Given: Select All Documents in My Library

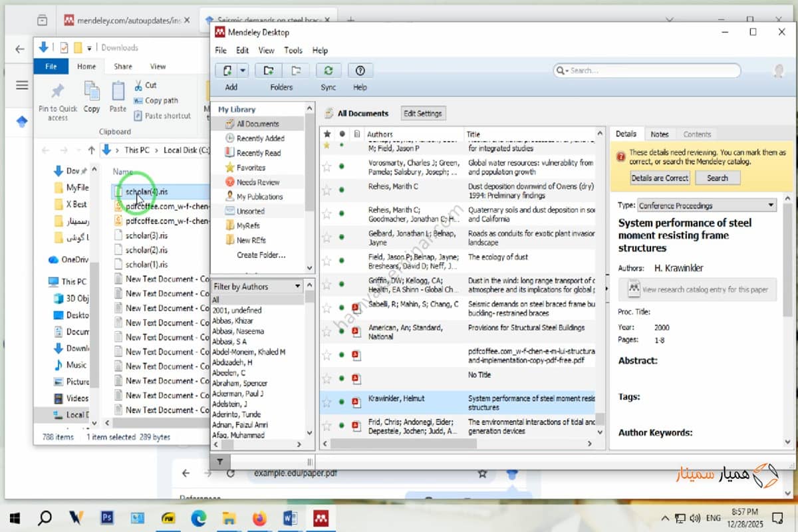Looking at the screenshot, I should (x=257, y=124).
